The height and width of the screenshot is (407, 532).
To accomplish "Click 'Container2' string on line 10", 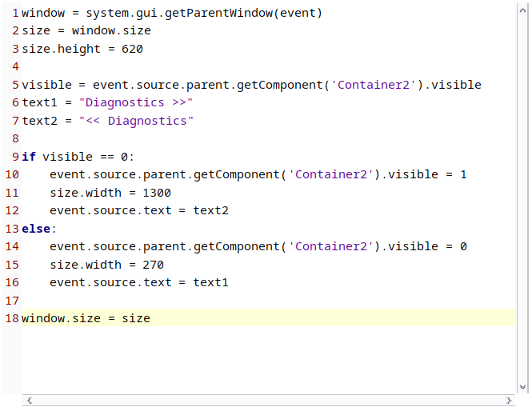I will pos(331,174).
